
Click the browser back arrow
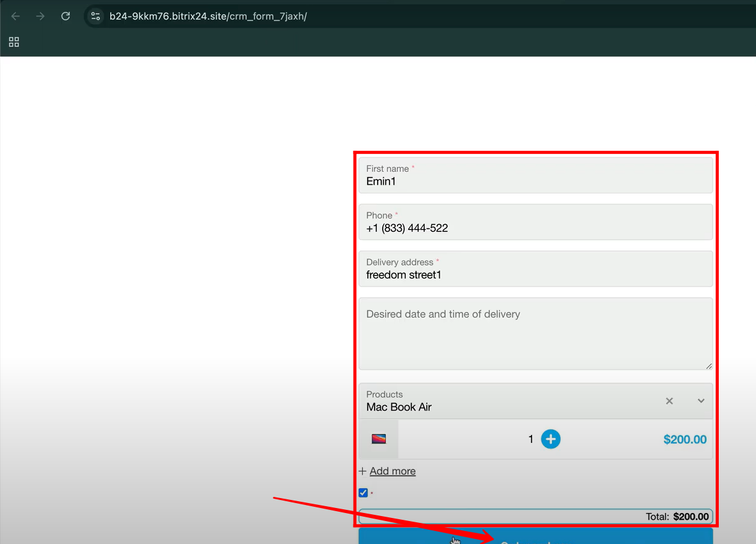pyautogui.click(x=16, y=16)
